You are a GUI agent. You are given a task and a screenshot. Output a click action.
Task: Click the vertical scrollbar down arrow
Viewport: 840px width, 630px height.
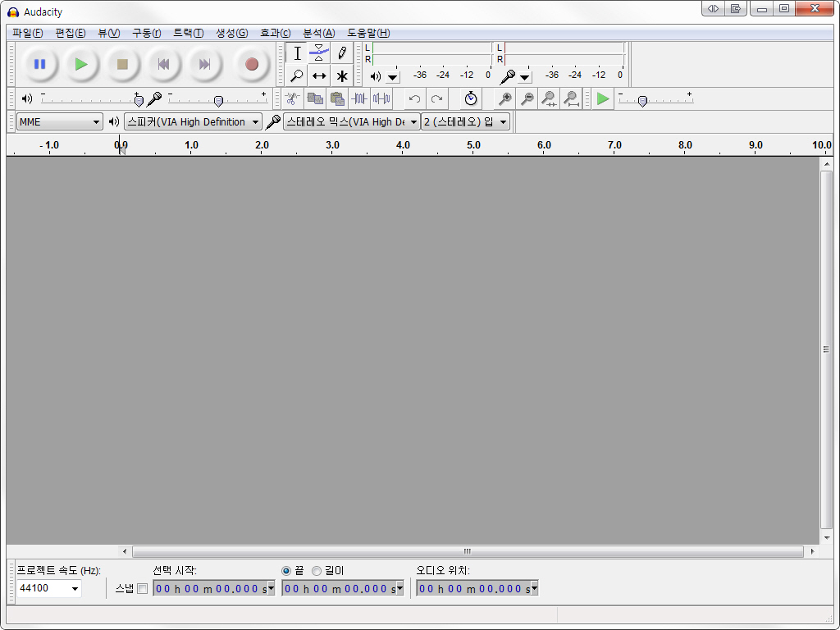pos(827,538)
